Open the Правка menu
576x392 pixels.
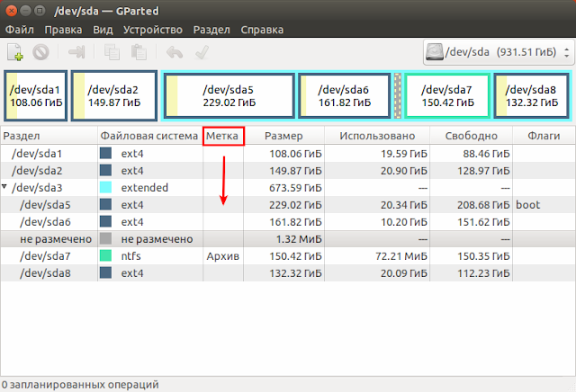(63, 30)
